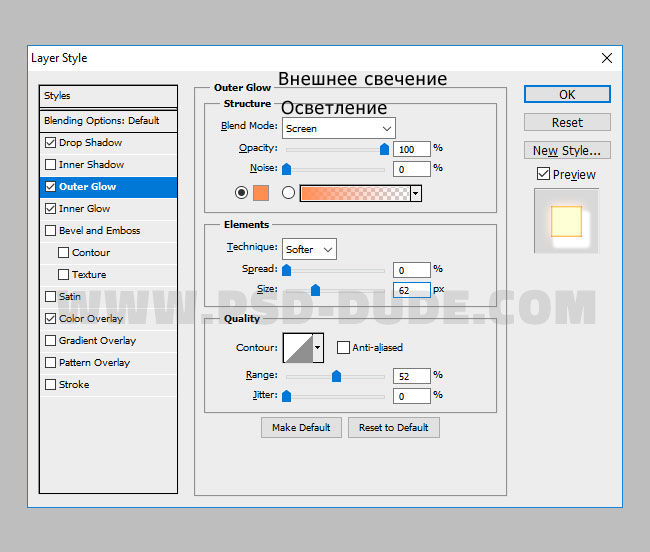Click the orange-to-transparent gradient bar
The image size is (650, 552).
coord(355,194)
